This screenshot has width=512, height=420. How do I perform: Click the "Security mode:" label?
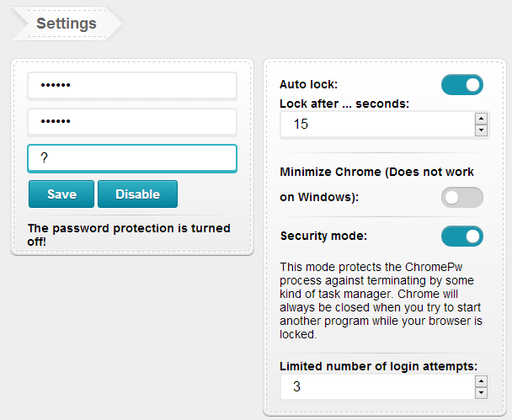pyautogui.click(x=323, y=236)
